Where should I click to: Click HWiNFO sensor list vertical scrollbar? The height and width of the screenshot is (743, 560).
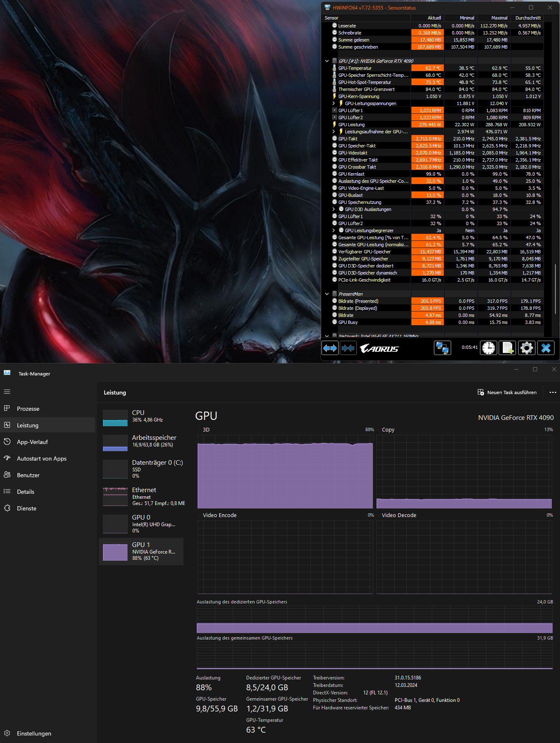(x=555, y=289)
